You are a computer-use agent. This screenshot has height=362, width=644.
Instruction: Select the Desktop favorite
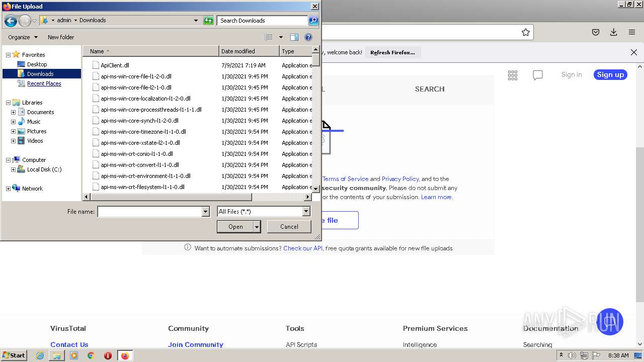coord(37,64)
